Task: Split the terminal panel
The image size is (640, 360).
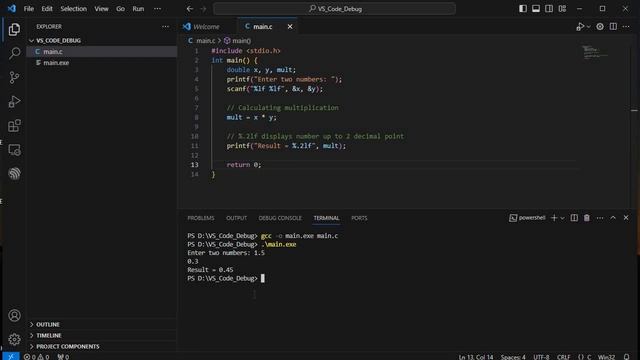Action: (x=574, y=218)
